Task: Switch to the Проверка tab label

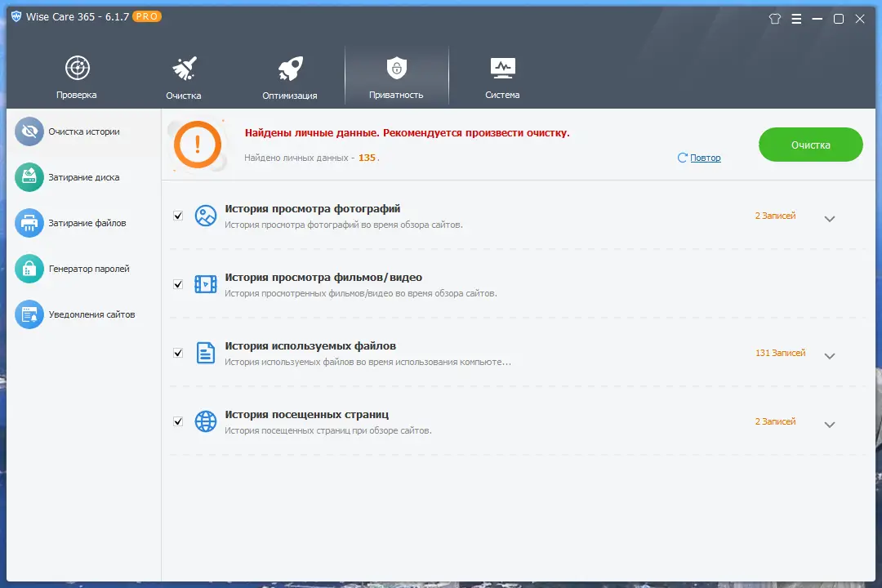Action: [x=77, y=95]
